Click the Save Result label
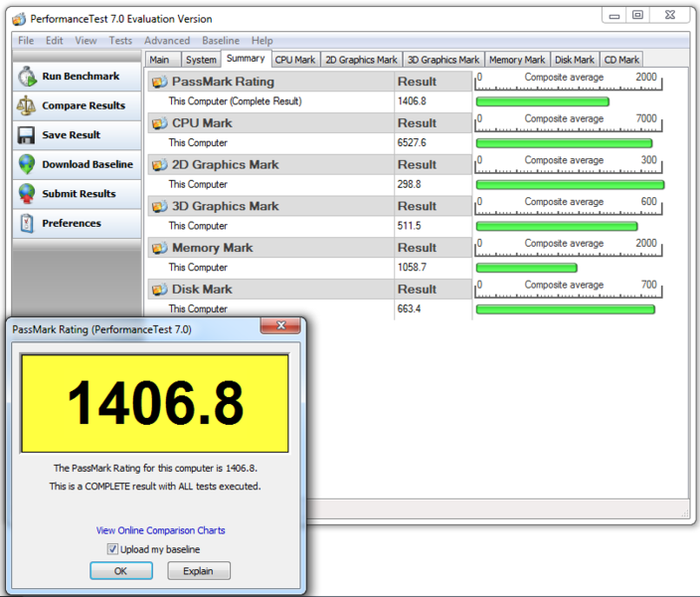Viewport: 700px width, 597px height. point(71,135)
